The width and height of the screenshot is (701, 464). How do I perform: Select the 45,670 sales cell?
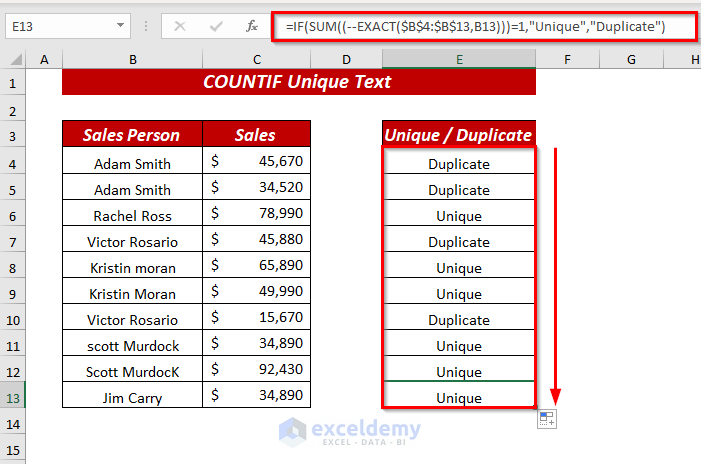[256, 161]
